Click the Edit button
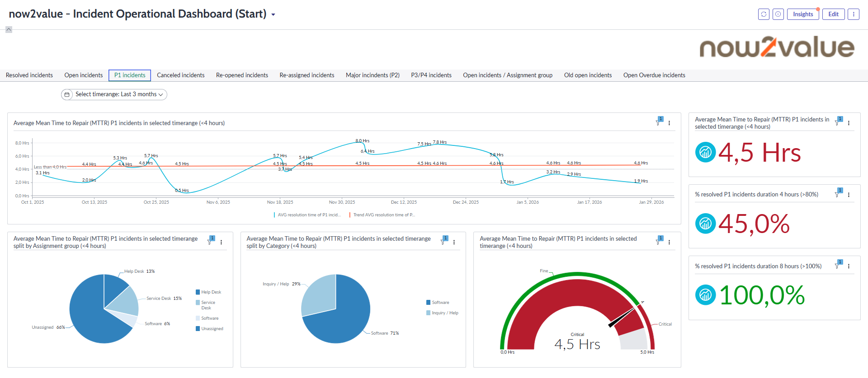The height and width of the screenshot is (378, 868). [x=833, y=14]
